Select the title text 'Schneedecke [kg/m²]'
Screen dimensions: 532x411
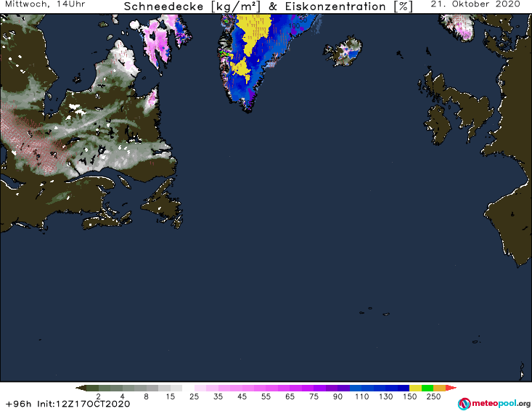click(x=192, y=7)
